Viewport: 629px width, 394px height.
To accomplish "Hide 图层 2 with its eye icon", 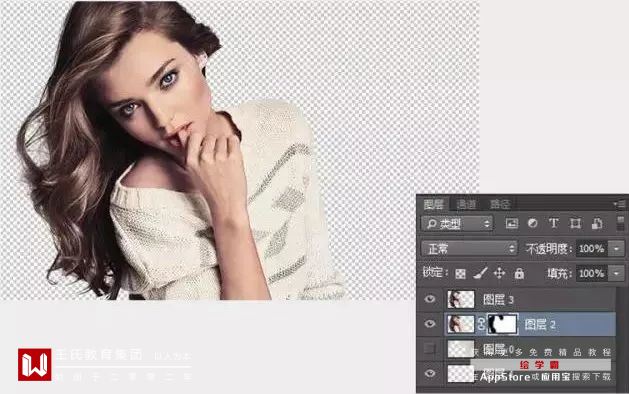I will coord(430,323).
